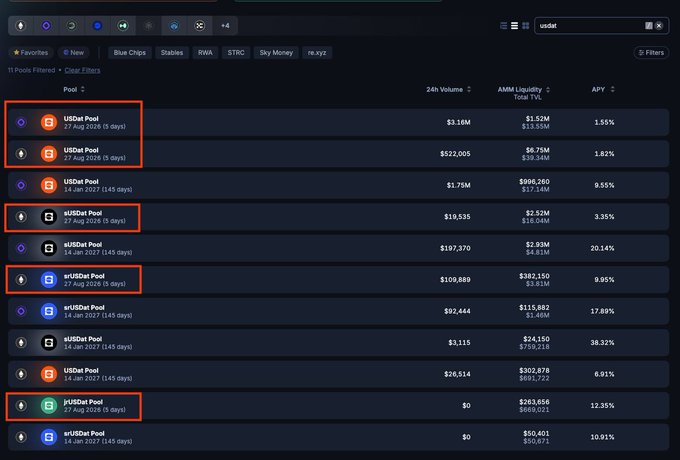
Task: Click the blue srUSDat token icon at 9.95% APY
Action: [x=49, y=280]
